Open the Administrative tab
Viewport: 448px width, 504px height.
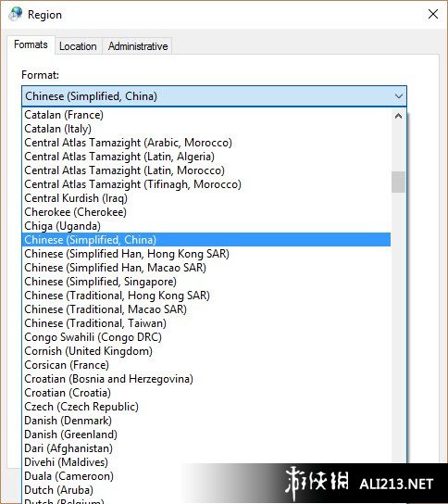click(x=138, y=46)
